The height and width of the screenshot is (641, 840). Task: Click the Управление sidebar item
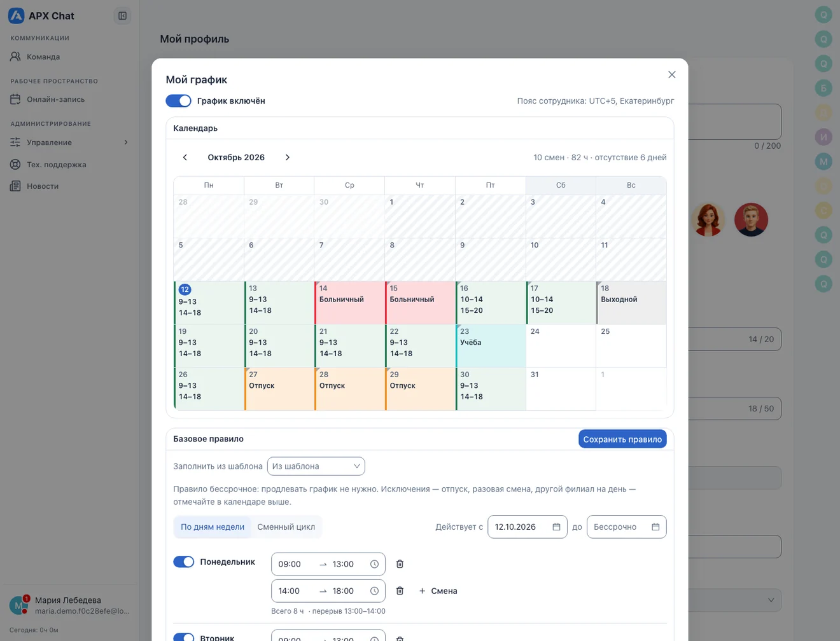coord(70,142)
